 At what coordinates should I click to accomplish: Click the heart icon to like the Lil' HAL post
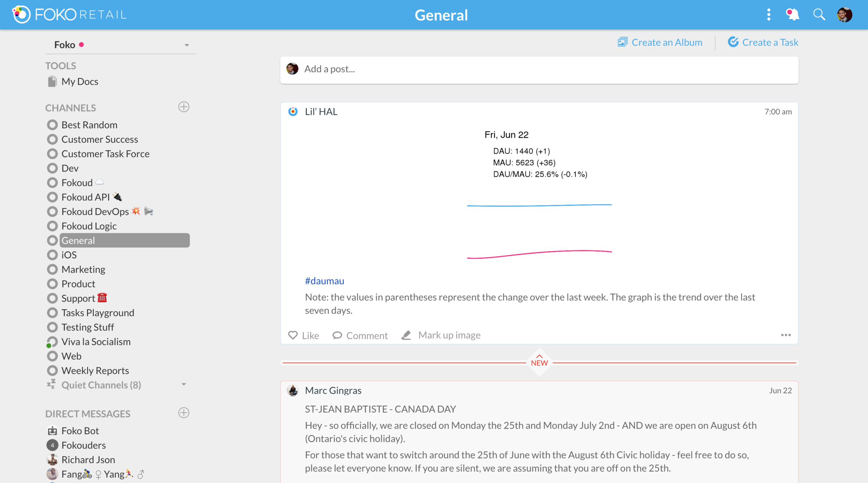pyautogui.click(x=293, y=335)
